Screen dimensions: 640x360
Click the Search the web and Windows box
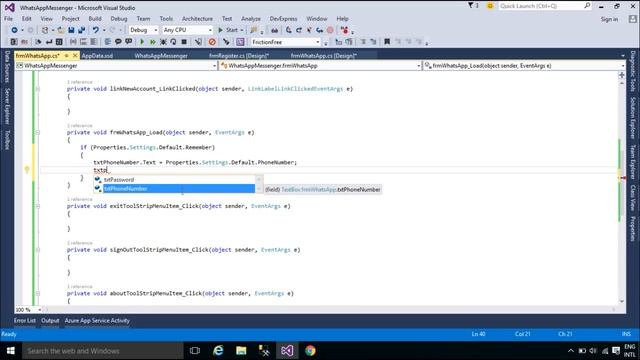click(x=103, y=351)
